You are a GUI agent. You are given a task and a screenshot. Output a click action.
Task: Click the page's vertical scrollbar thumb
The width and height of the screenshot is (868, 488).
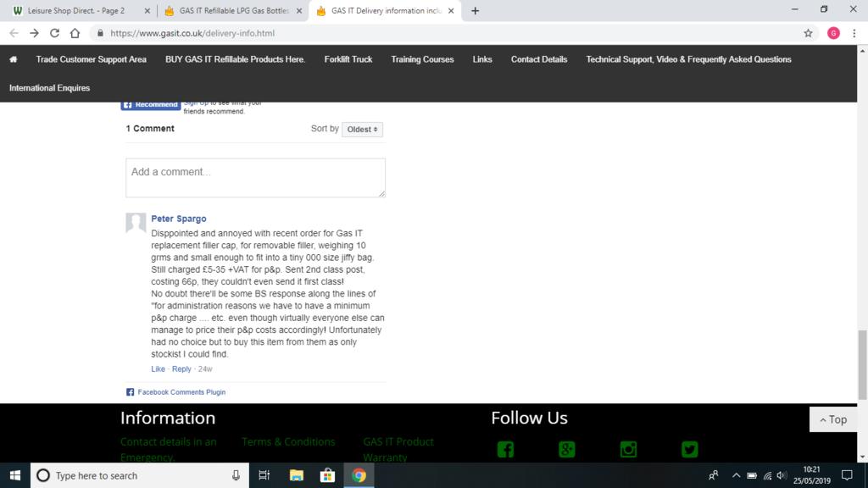click(863, 364)
